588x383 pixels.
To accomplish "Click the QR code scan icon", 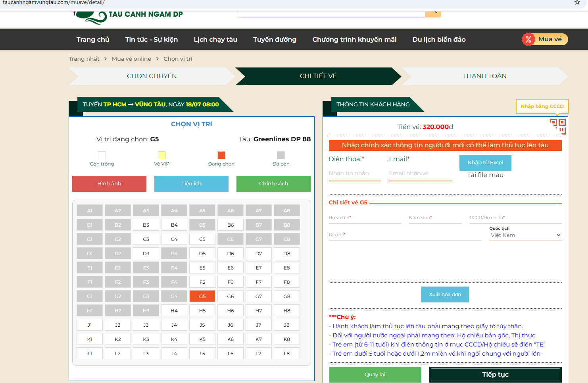I will coord(558,126).
